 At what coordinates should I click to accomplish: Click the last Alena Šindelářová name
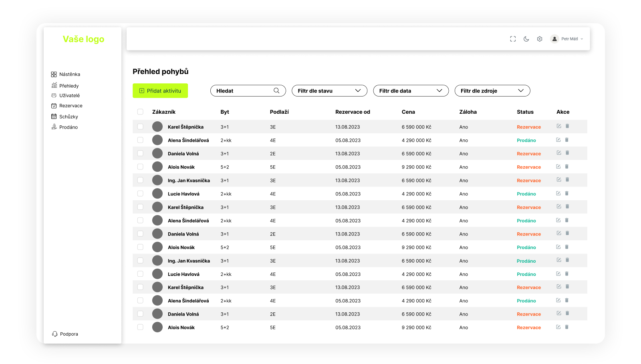(x=188, y=301)
